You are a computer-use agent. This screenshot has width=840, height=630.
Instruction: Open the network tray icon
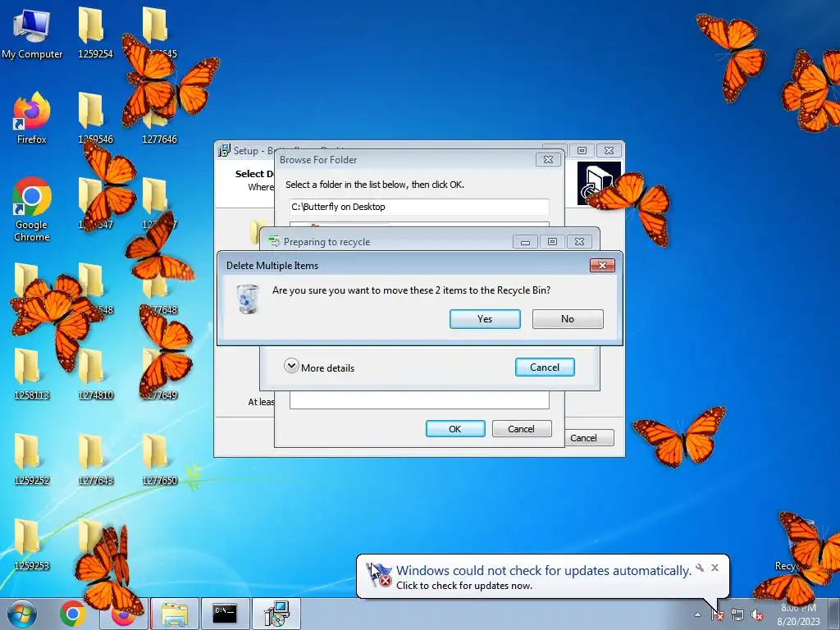coord(737,615)
